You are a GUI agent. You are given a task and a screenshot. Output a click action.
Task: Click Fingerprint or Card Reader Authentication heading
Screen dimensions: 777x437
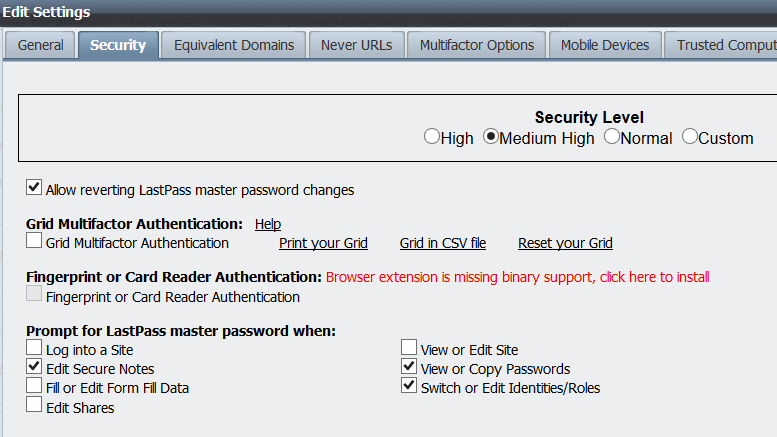[174, 277]
